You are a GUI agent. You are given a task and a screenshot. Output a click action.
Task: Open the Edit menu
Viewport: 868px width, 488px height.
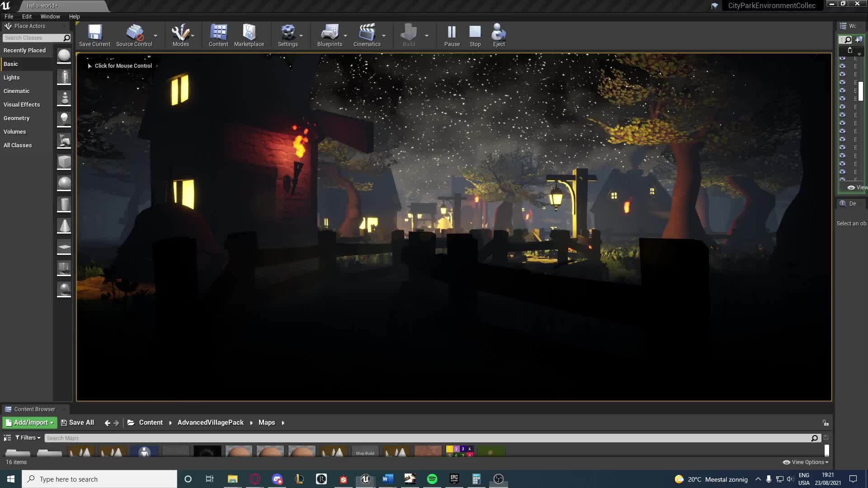click(x=27, y=16)
